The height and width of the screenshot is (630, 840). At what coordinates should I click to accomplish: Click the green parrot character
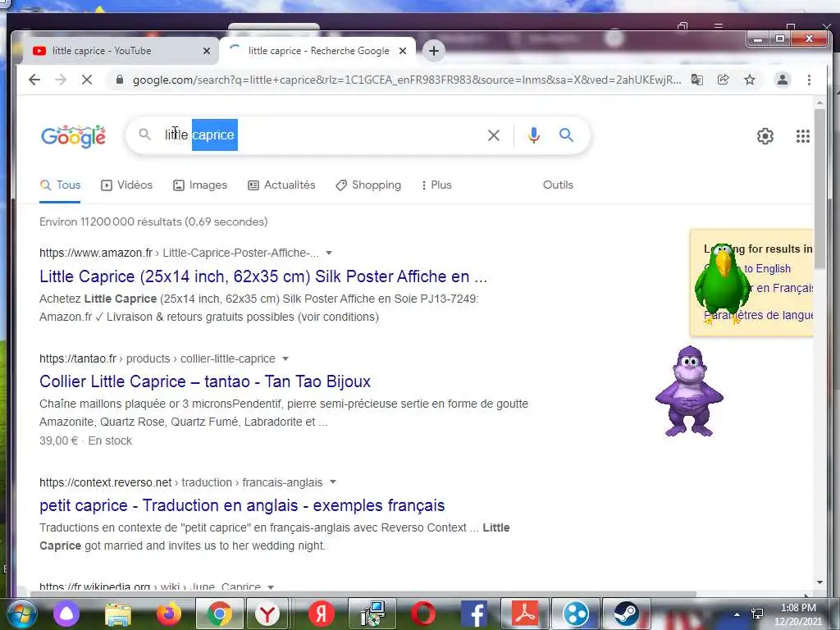tap(722, 284)
